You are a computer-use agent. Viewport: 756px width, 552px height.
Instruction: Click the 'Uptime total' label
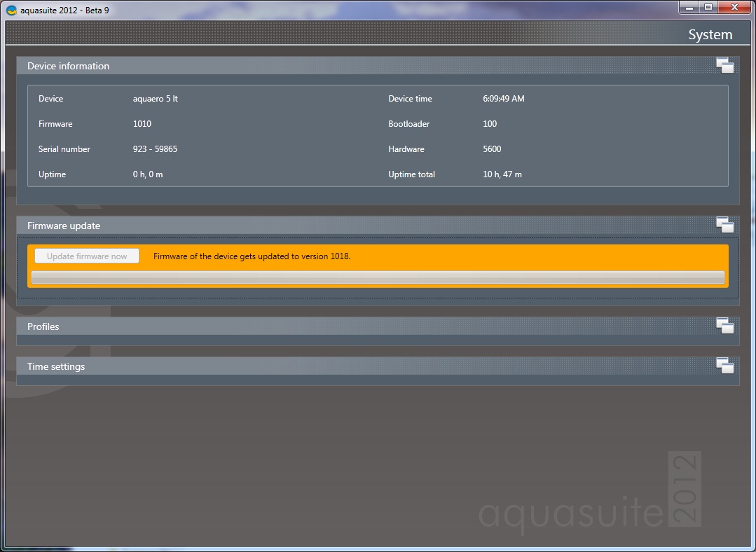(412, 174)
